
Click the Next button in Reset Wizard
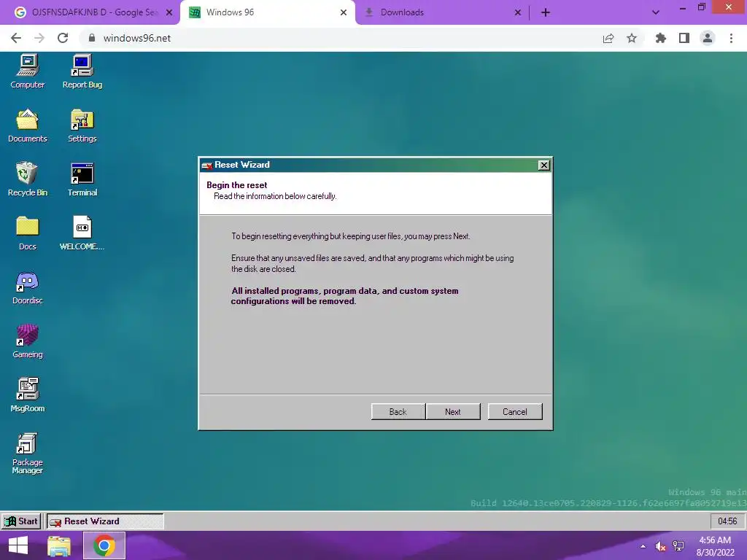tap(452, 412)
